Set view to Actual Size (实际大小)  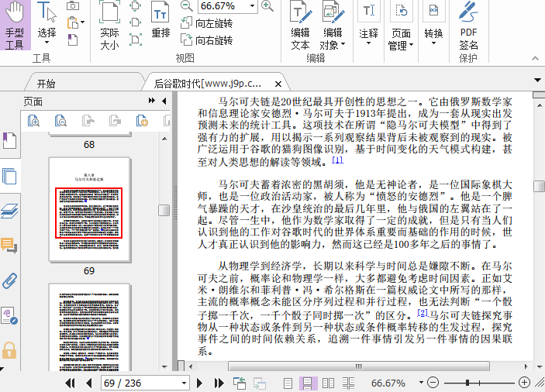tap(109, 25)
